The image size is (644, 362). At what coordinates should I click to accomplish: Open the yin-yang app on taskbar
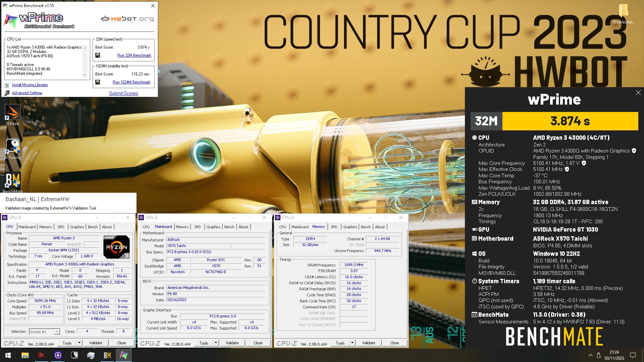coord(74,355)
